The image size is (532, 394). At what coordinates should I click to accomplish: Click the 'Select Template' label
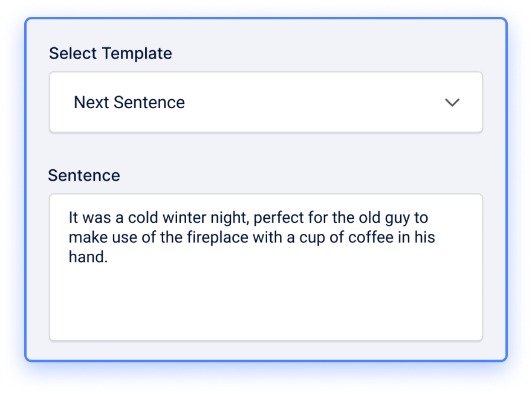111,53
